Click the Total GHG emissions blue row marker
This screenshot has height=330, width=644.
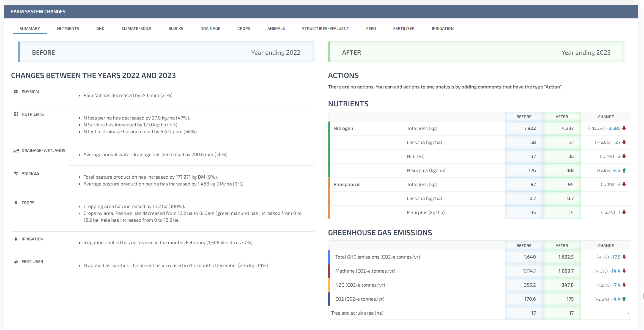[329, 257]
